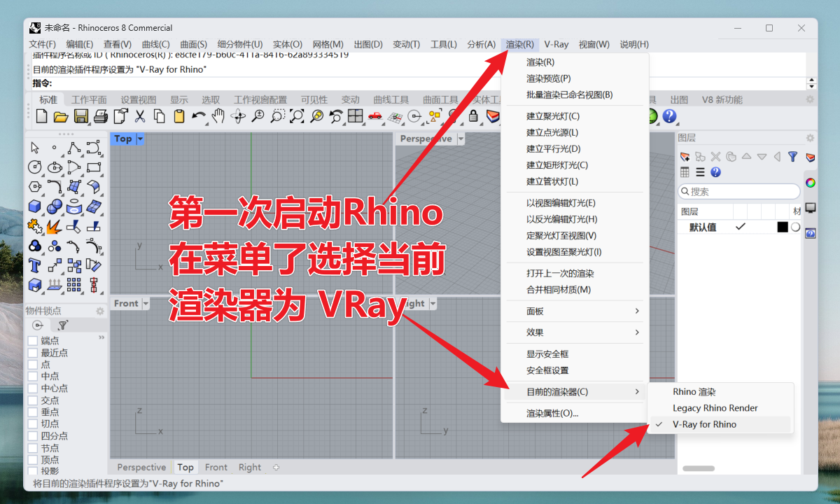The width and height of the screenshot is (840, 504).
Task: Select Rhino 渲染 as current renderer
Action: pos(694,392)
